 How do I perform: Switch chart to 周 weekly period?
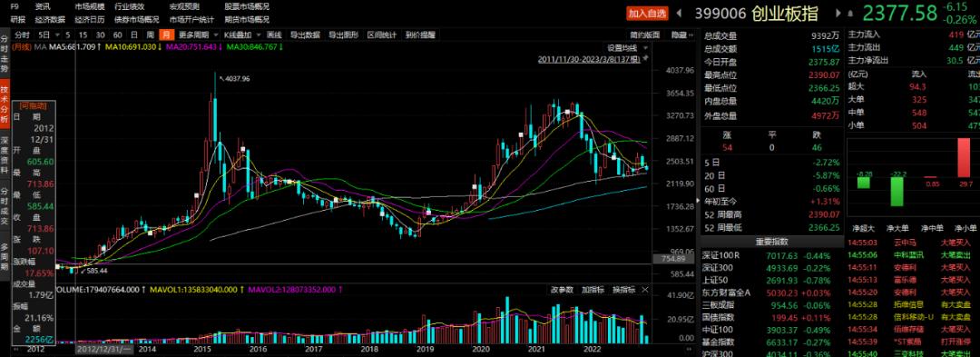pos(150,35)
